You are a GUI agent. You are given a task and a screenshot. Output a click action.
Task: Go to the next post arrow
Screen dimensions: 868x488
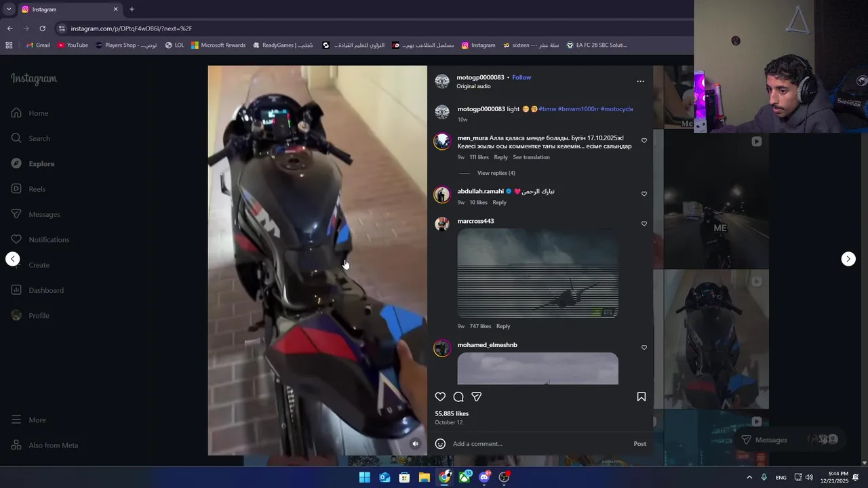pos(848,259)
